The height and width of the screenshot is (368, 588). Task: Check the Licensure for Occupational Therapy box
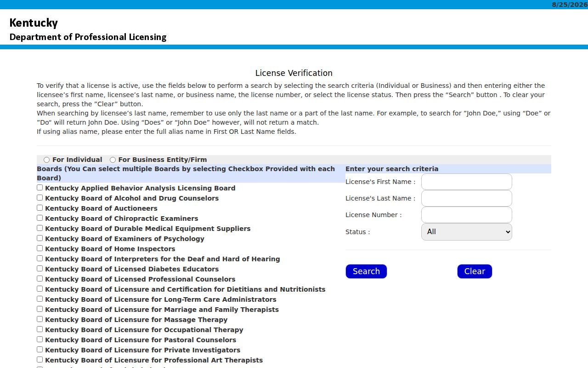tap(40, 329)
